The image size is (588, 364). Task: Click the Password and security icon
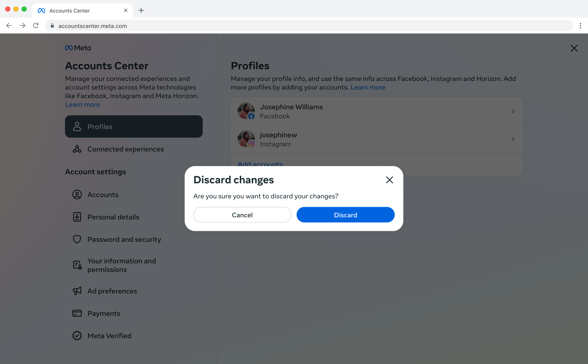point(76,239)
